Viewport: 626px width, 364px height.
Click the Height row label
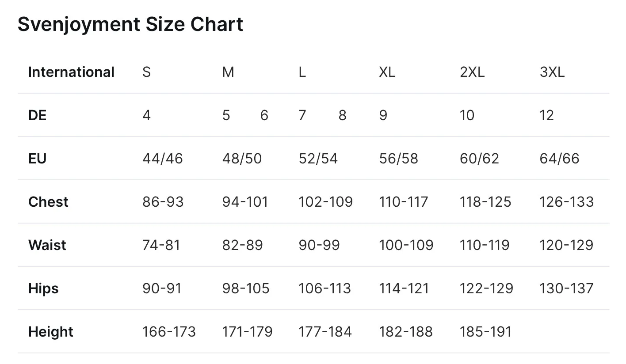tap(51, 332)
